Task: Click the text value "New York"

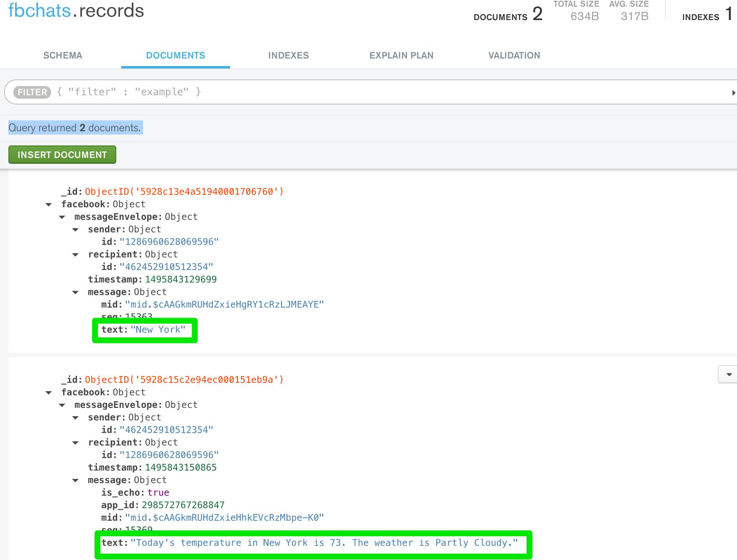Action: coord(158,329)
